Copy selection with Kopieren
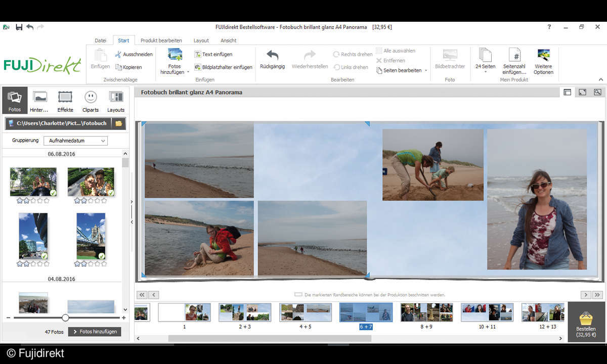This screenshot has width=607, height=364. click(x=128, y=67)
